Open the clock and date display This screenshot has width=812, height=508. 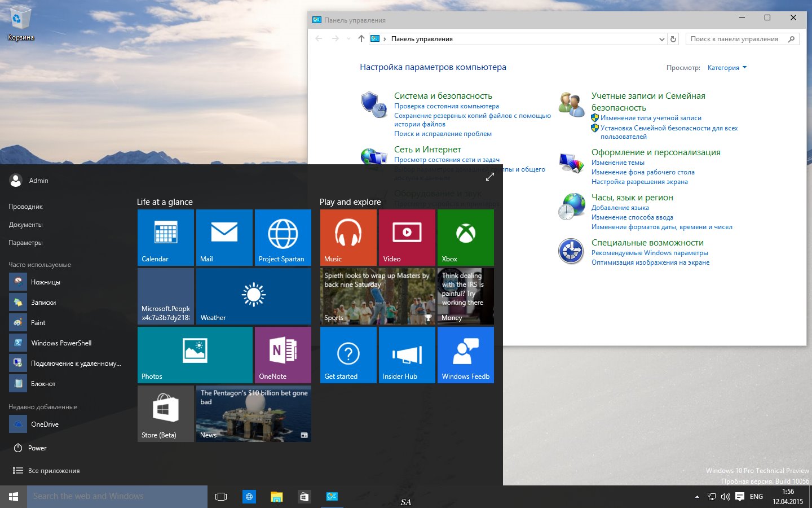(x=788, y=497)
